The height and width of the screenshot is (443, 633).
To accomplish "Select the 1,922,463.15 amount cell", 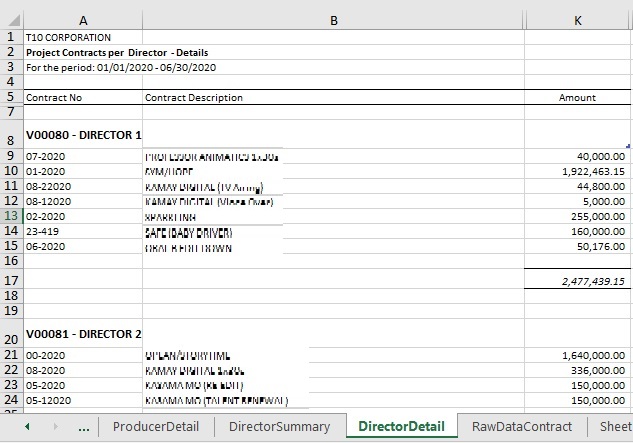I will [578, 171].
